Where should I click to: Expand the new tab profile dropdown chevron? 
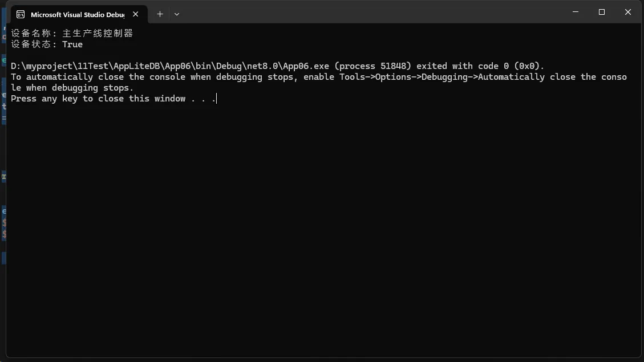[x=177, y=14]
